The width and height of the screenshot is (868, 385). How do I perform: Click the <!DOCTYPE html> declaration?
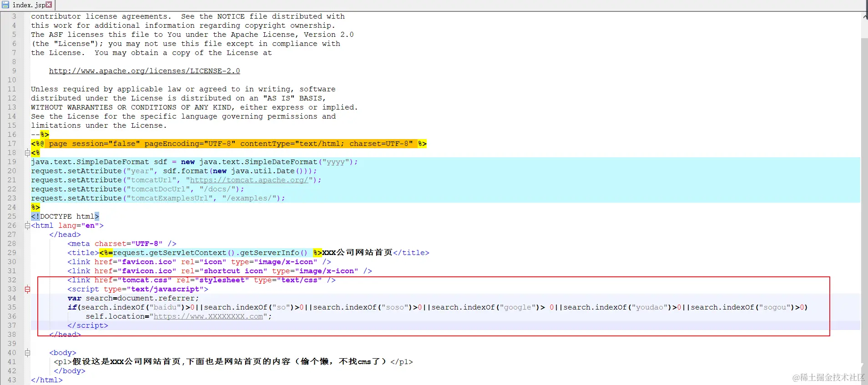65,216
